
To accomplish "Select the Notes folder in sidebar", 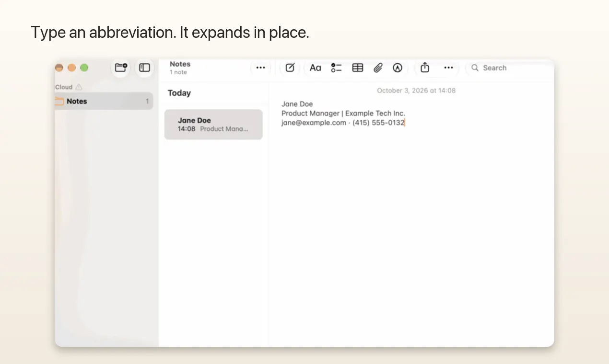I will tap(104, 101).
